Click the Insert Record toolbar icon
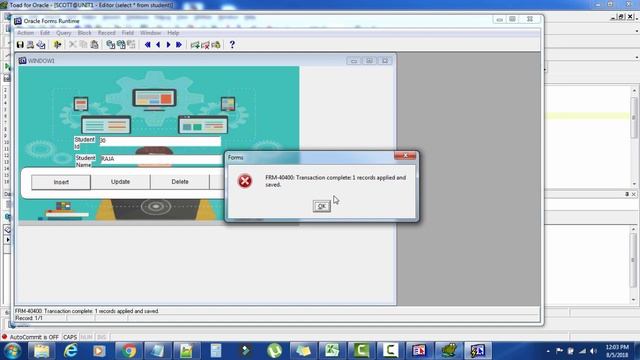The height and width of the screenshot is (360, 640). 195,44
